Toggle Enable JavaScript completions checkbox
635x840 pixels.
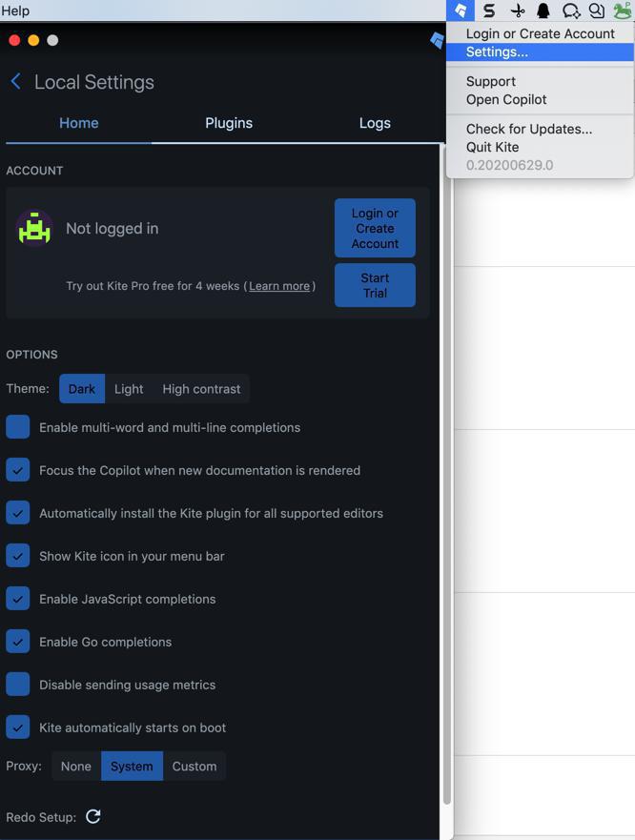18,599
